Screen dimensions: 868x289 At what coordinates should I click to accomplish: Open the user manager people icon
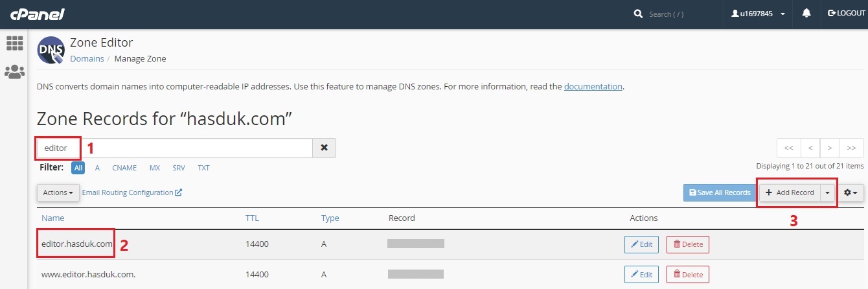14,72
